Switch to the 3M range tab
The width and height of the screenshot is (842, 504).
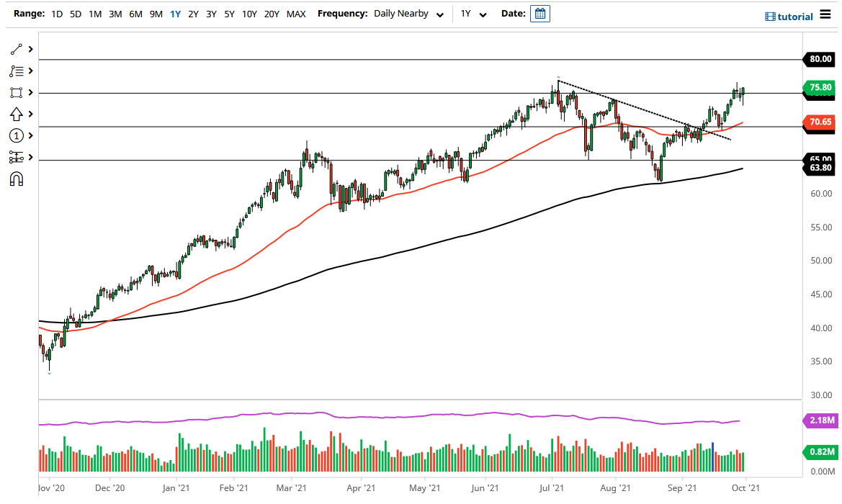pos(115,14)
